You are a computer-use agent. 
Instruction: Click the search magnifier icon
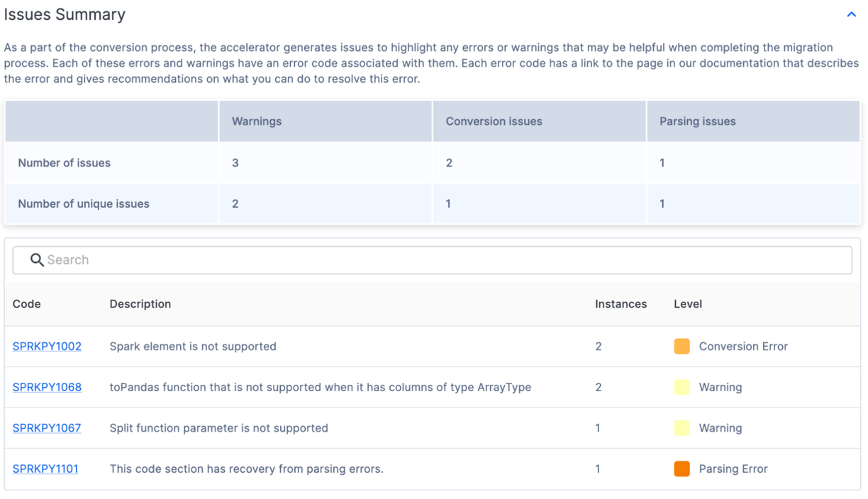[x=37, y=260]
